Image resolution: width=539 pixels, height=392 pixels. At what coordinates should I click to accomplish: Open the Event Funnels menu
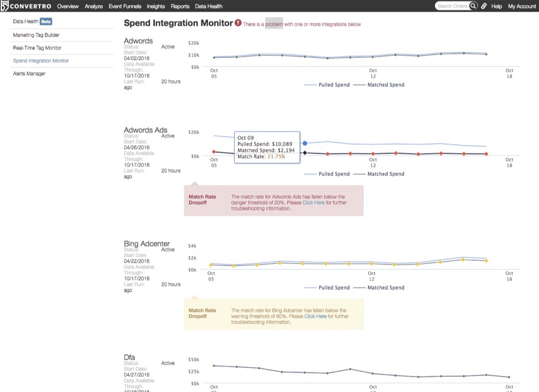coord(125,6)
